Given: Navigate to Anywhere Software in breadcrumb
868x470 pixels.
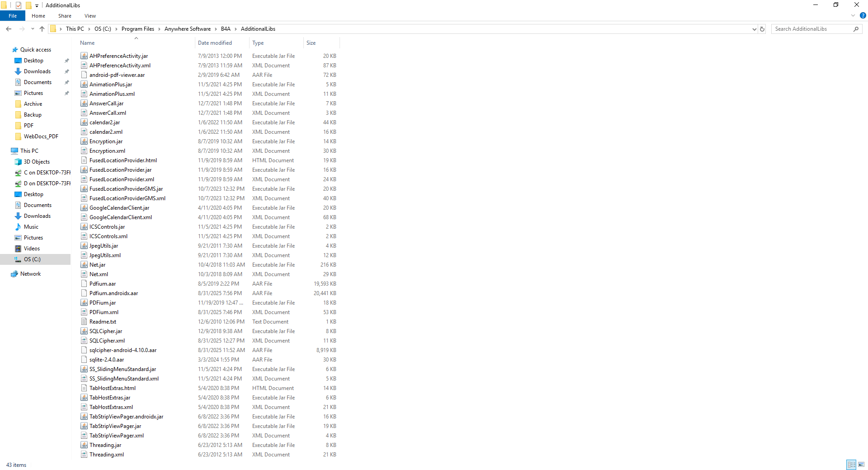Looking at the screenshot, I should click(x=188, y=29).
